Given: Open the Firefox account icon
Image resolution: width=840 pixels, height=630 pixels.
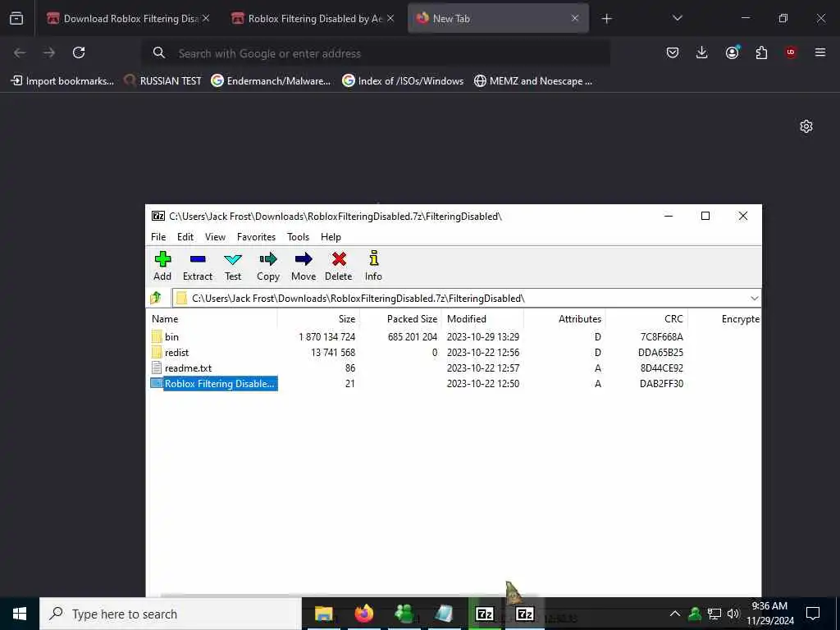Looking at the screenshot, I should (732, 52).
